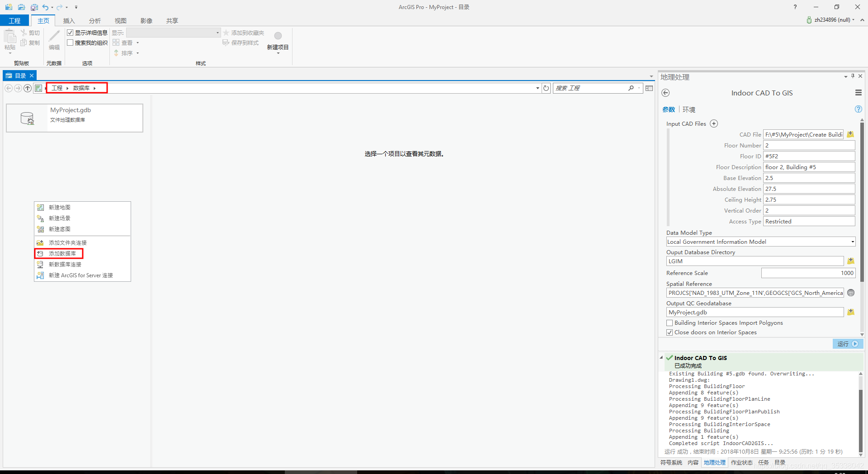Open the Spatial Reference globe picker
This screenshot has width=868, height=474.
(851, 293)
